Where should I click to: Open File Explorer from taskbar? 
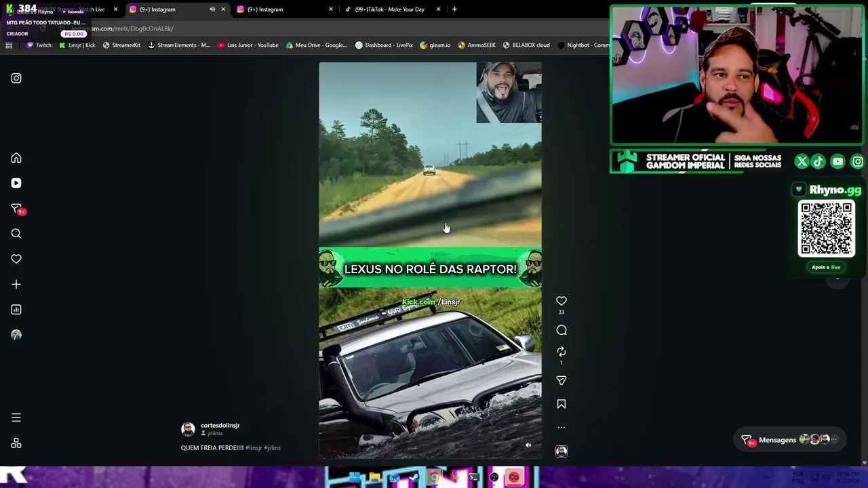374,479
